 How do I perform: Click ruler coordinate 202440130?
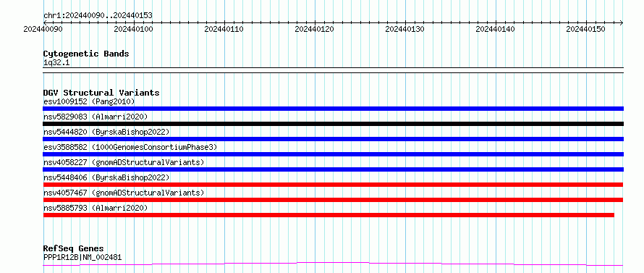405,29
